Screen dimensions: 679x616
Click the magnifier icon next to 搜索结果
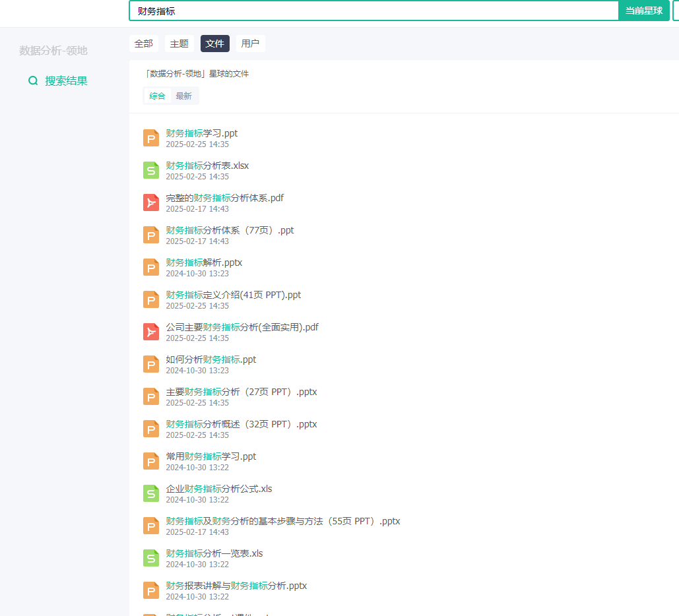point(33,81)
